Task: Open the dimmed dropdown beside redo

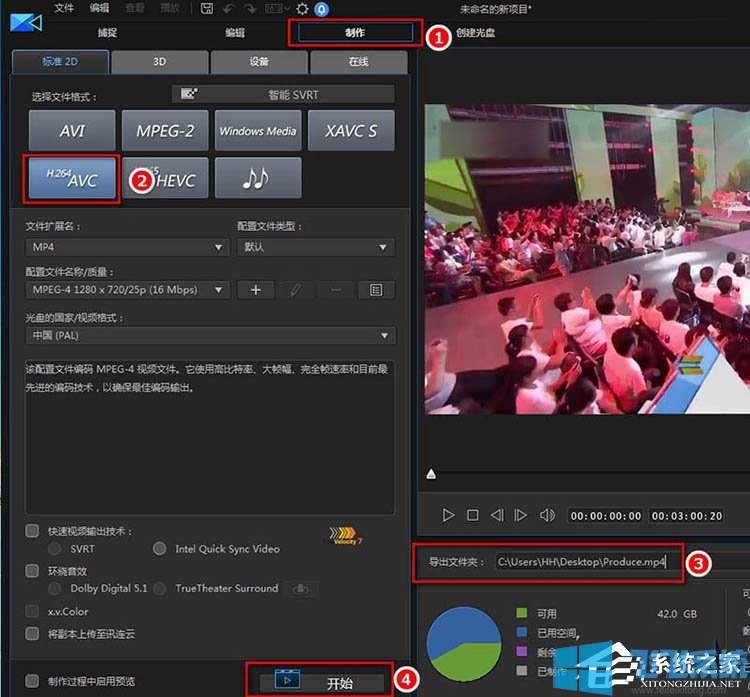Action: click(x=276, y=9)
